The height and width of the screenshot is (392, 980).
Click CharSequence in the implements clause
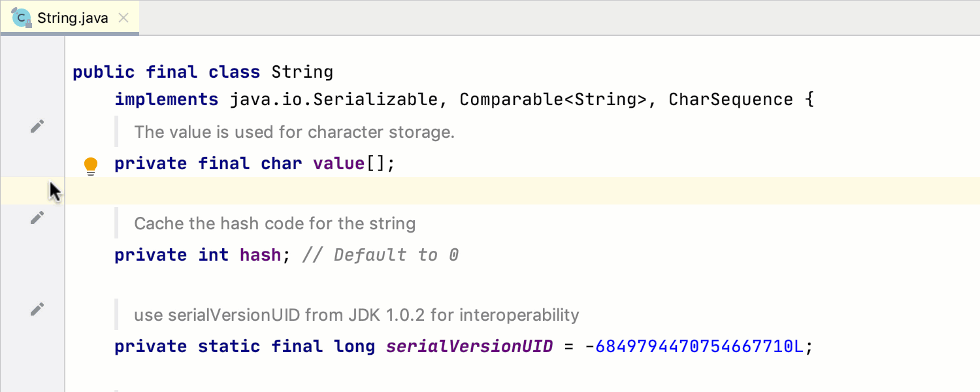730,100
